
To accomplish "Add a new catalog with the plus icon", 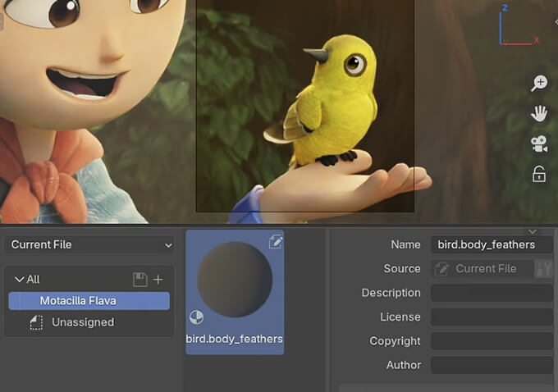I will [158, 280].
